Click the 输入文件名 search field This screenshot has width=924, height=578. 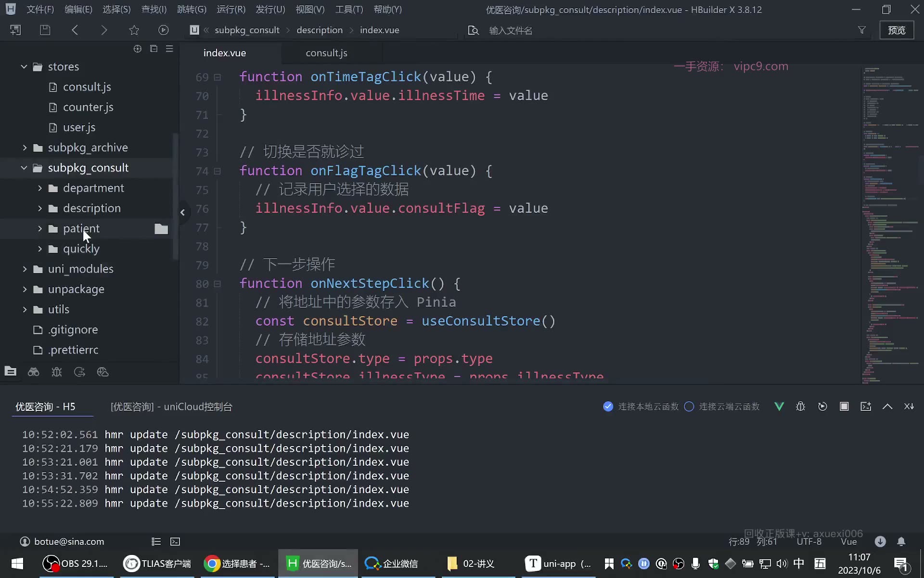click(511, 30)
